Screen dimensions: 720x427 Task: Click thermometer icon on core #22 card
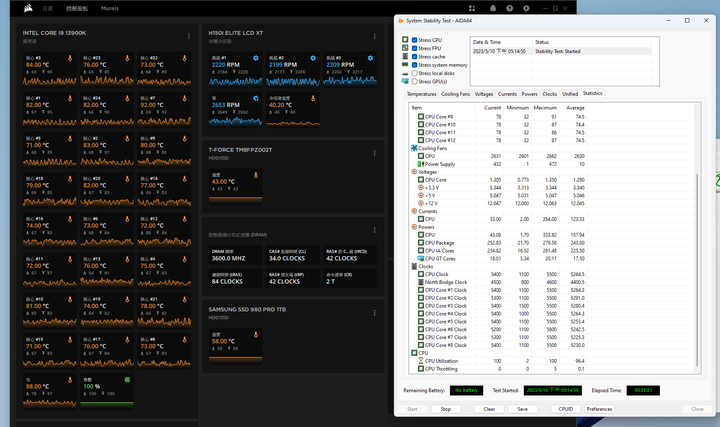[185, 58]
